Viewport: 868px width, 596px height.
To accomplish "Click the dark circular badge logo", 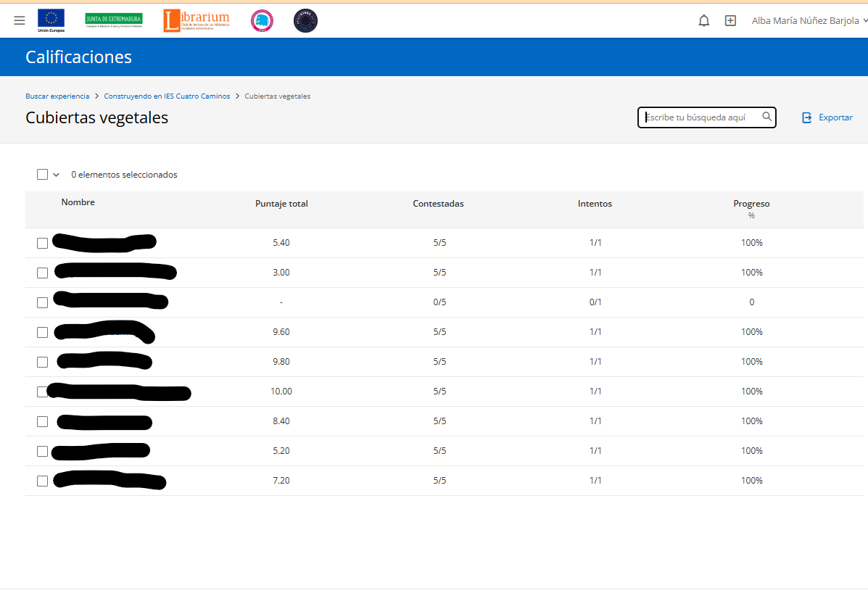I will 305,20.
